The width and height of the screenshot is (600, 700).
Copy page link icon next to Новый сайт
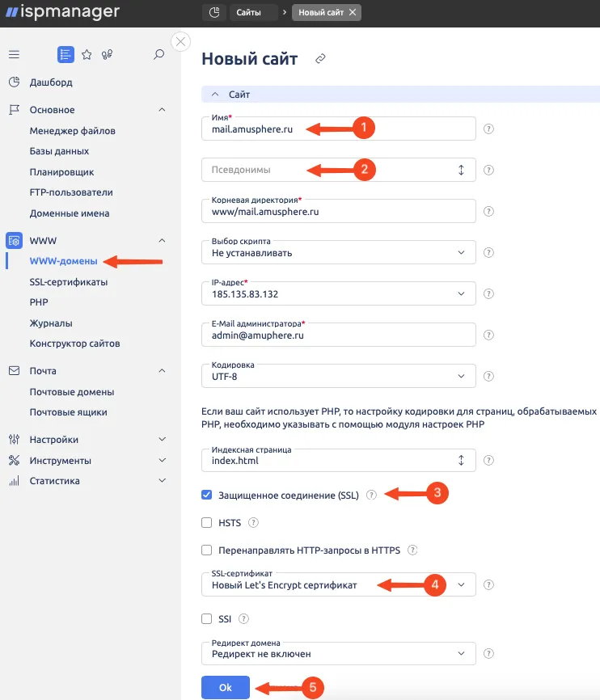320,58
